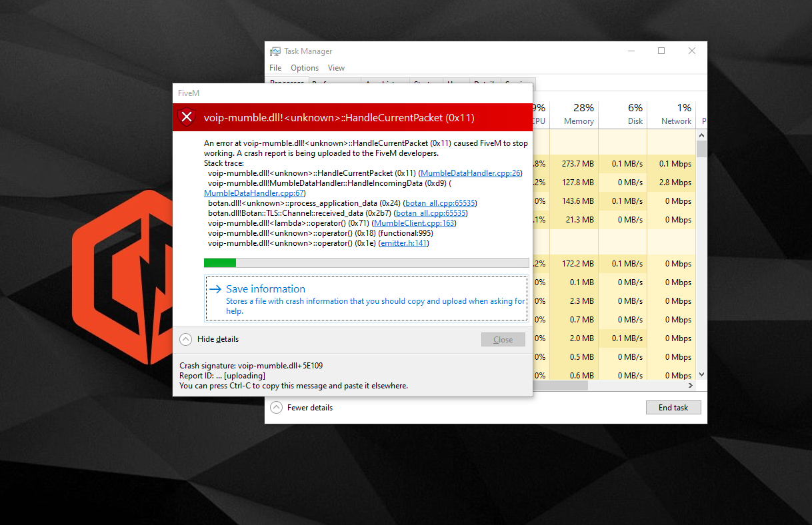Sort by the Disk column header
Image resolution: width=812 pixels, height=525 pixels.
point(623,113)
